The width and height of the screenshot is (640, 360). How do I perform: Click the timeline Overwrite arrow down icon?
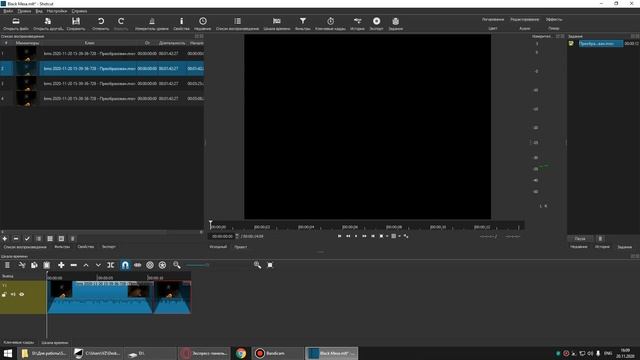[x=98, y=265]
